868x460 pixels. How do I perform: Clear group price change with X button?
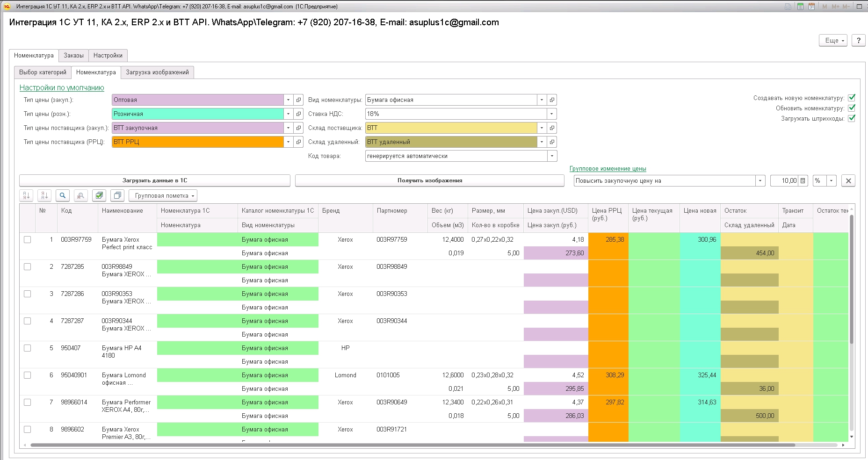(848, 180)
